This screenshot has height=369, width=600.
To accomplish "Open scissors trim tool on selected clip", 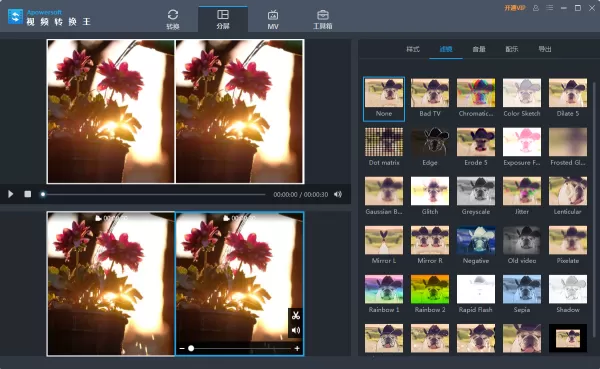I will point(295,315).
